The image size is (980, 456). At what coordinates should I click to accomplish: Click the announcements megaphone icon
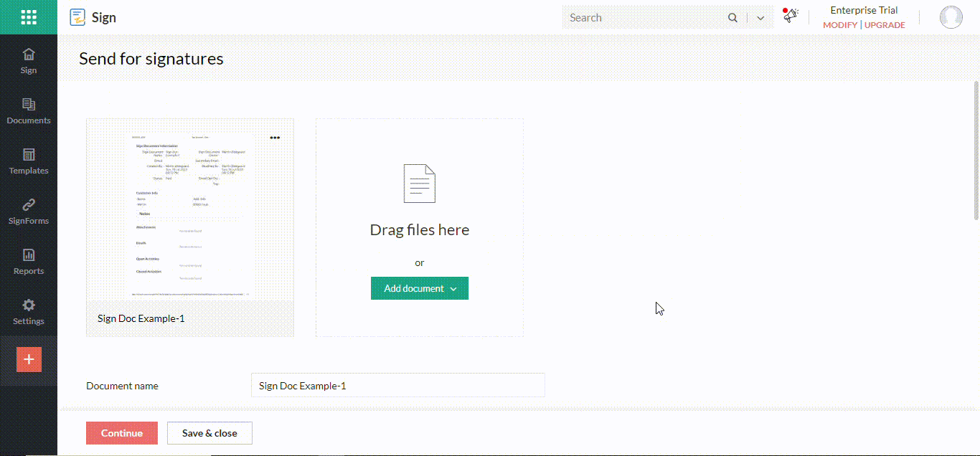coord(790,14)
